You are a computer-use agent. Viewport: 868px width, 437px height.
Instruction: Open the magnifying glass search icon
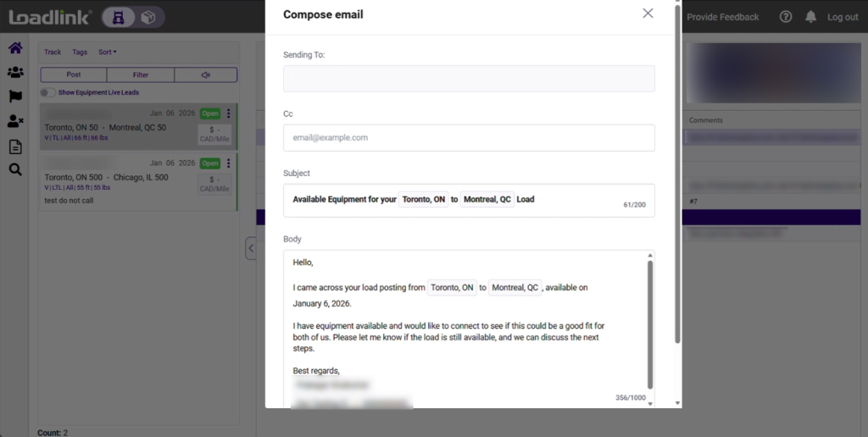tap(15, 170)
